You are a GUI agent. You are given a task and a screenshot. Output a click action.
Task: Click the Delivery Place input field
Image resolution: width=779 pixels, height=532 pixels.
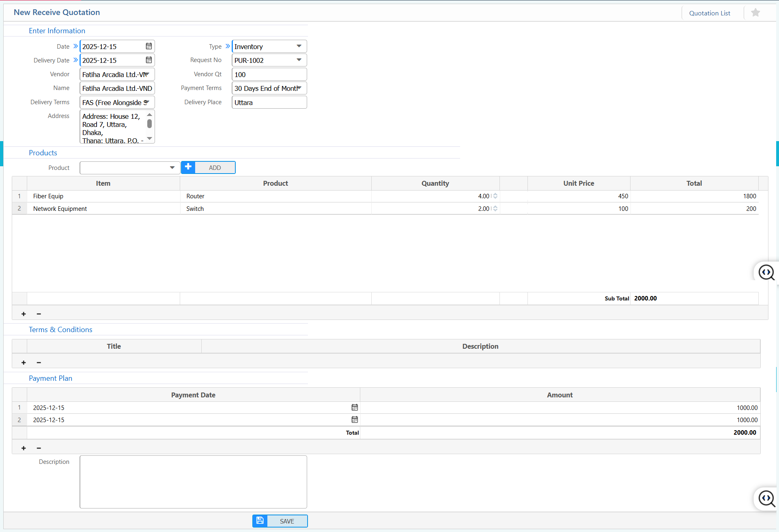click(x=269, y=103)
